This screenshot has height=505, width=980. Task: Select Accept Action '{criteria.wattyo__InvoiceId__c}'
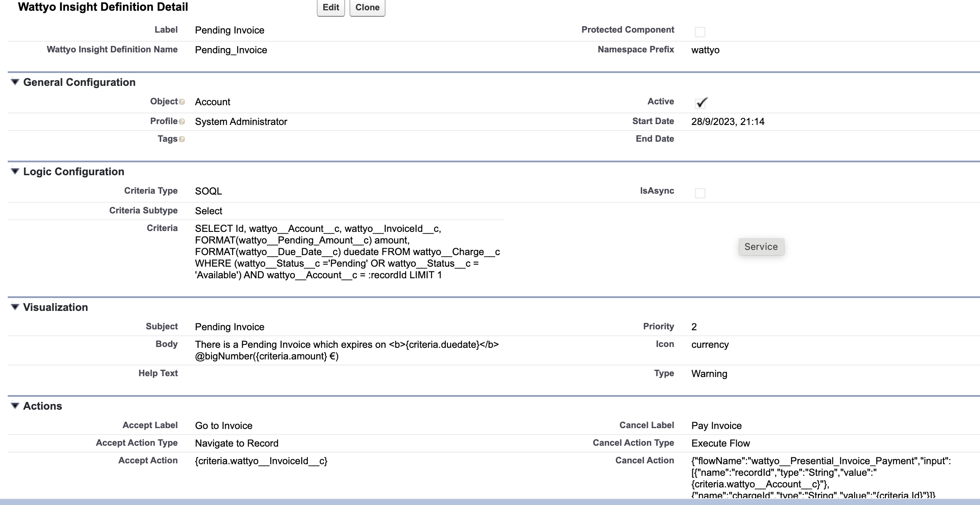tap(261, 461)
